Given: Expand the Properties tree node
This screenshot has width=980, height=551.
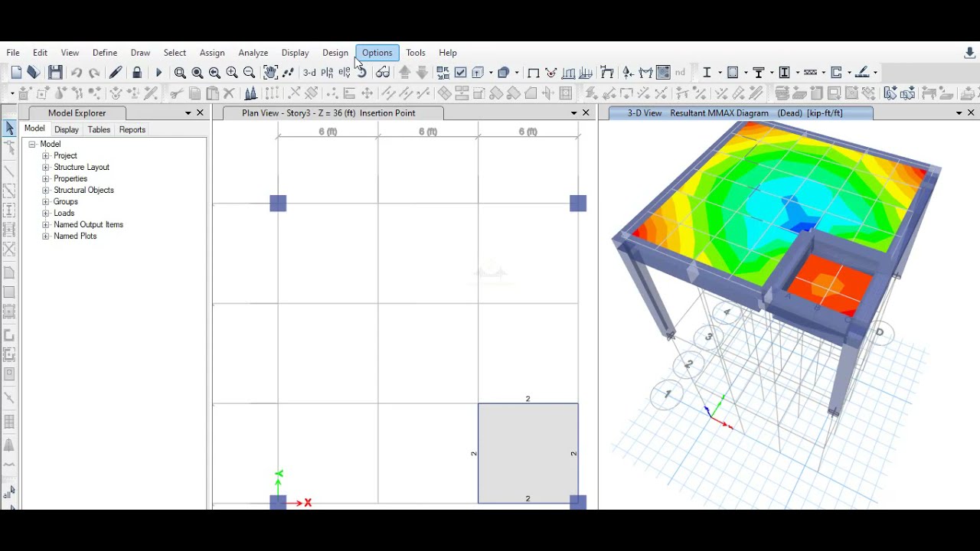Looking at the screenshot, I should (x=46, y=179).
